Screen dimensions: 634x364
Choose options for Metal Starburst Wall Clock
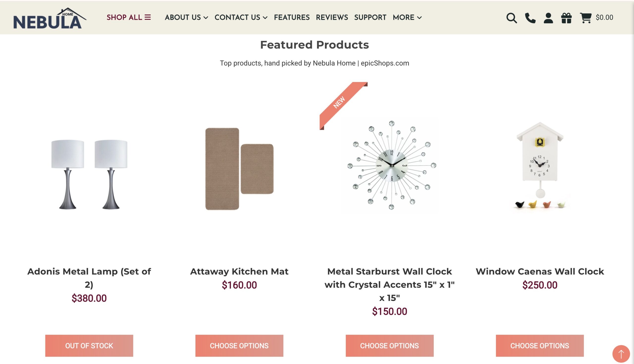point(390,345)
